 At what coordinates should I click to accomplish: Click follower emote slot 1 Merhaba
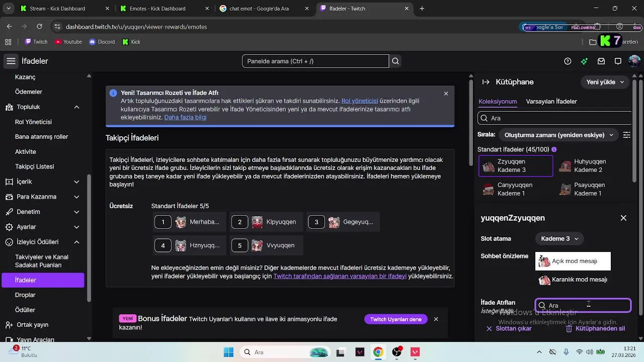tap(190, 222)
